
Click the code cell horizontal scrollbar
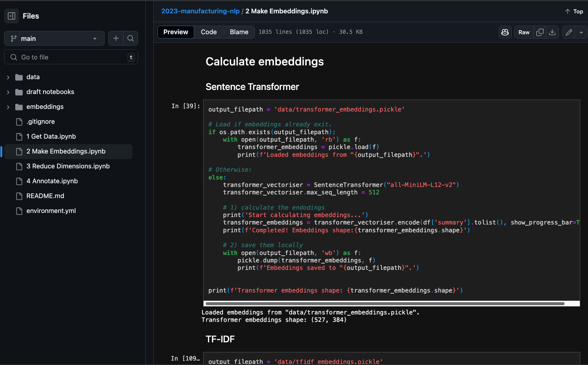[385, 304]
